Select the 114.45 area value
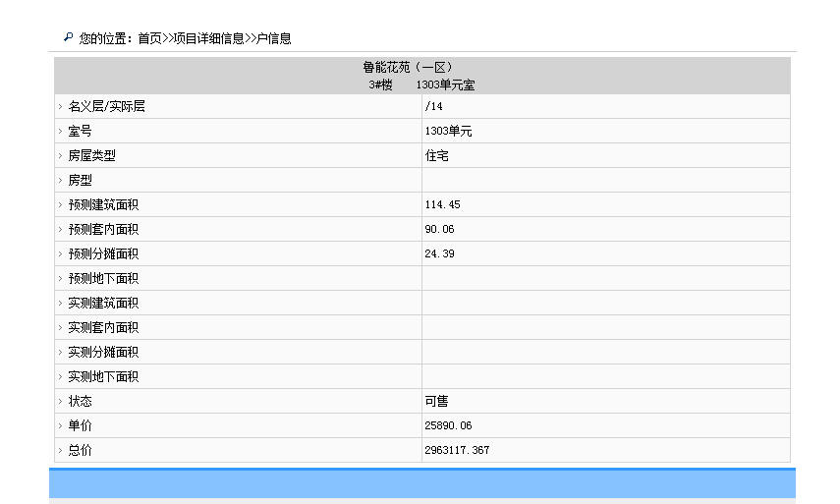Viewport: 840px width, 504px height. coord(442,204)
